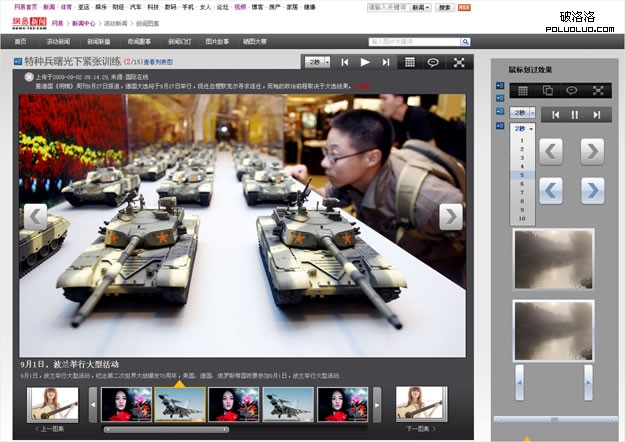Enter fullscreen mode from top toolbar

coord(459,62)
